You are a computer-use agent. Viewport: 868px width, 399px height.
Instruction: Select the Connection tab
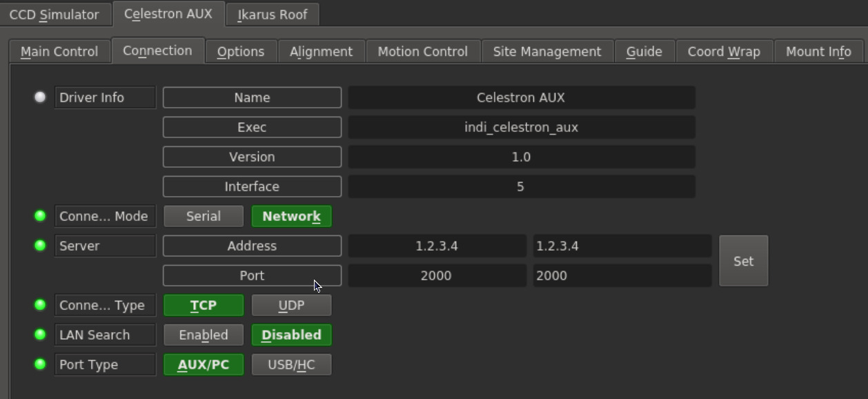157,50
